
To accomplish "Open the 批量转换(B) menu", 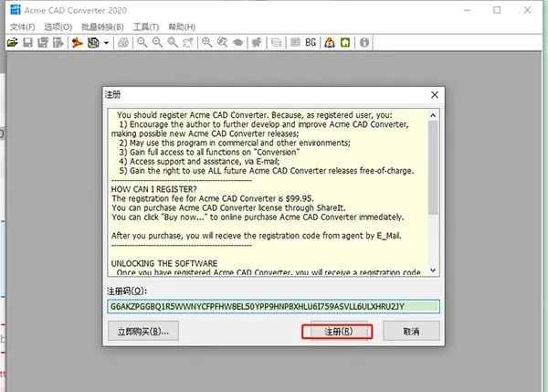I will [x=102, y=26].
